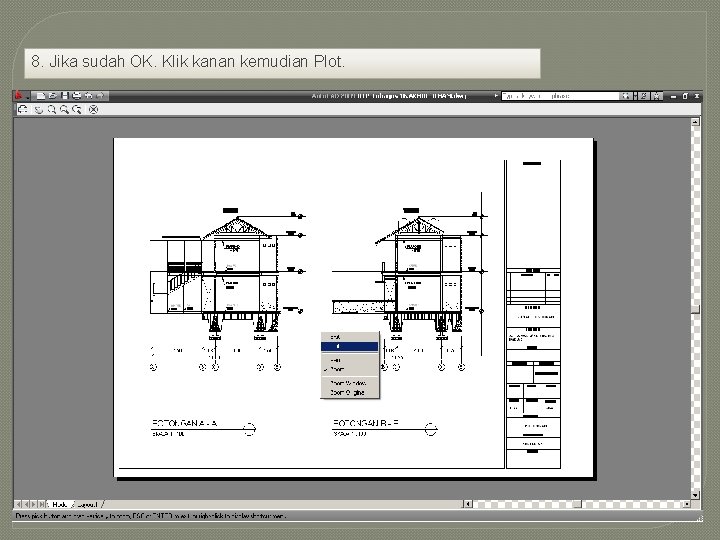Screen dimensions: 720x540
Task: Choose checked Zoom entry in context menu
Action: [350, 369]
